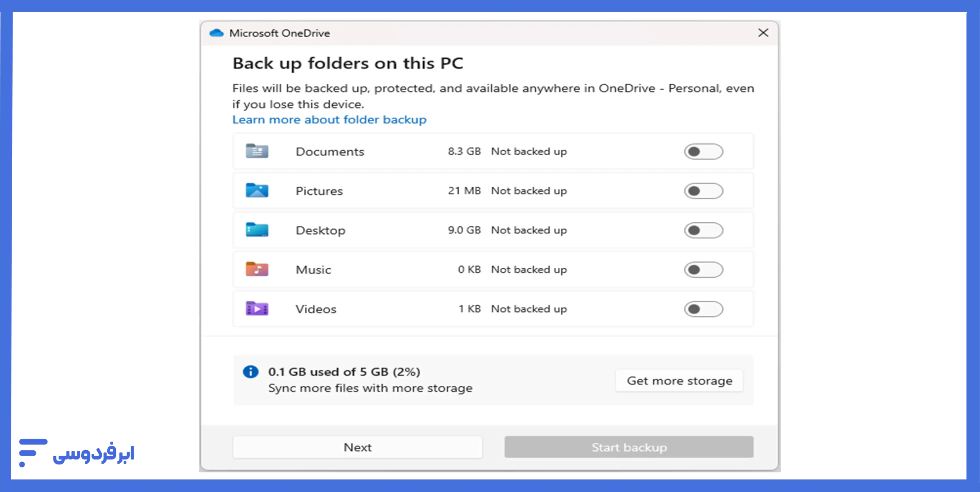
Task: Toggle Videos folder backup on
Action: click(703, 309)
